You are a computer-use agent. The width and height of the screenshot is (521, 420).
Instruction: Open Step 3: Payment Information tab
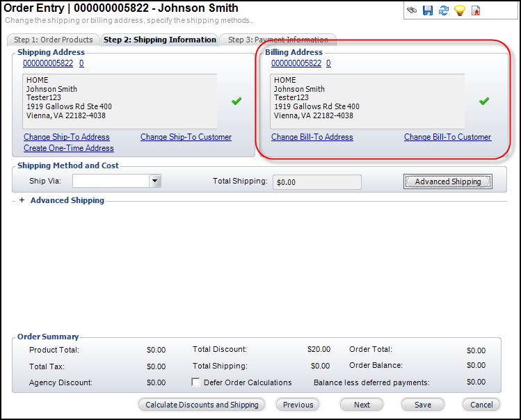coord(278,40)
